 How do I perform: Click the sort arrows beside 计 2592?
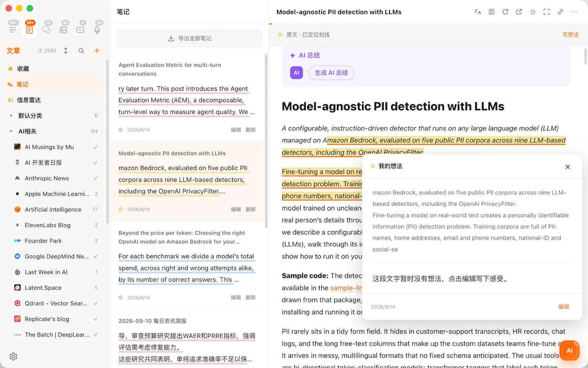click(x=66, y=51)
